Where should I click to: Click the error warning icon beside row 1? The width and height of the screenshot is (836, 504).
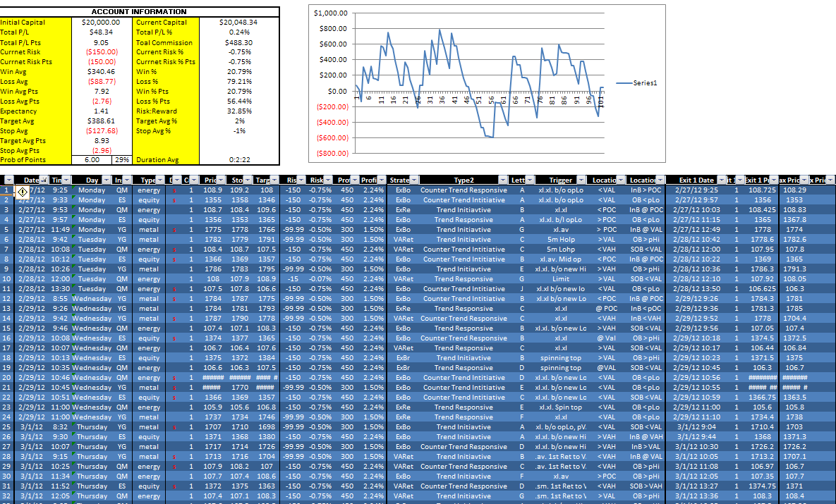(23, 192)
